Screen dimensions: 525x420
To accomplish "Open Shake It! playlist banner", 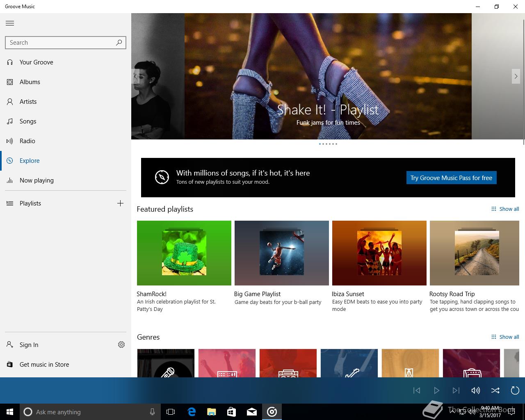I will [x=328, y=76].
